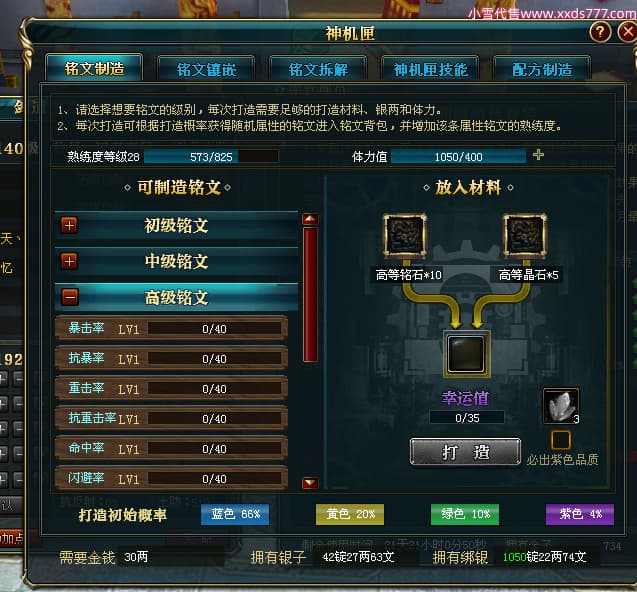Open the 配方制造 tab
637x592 pixels.
coord(542,69)
